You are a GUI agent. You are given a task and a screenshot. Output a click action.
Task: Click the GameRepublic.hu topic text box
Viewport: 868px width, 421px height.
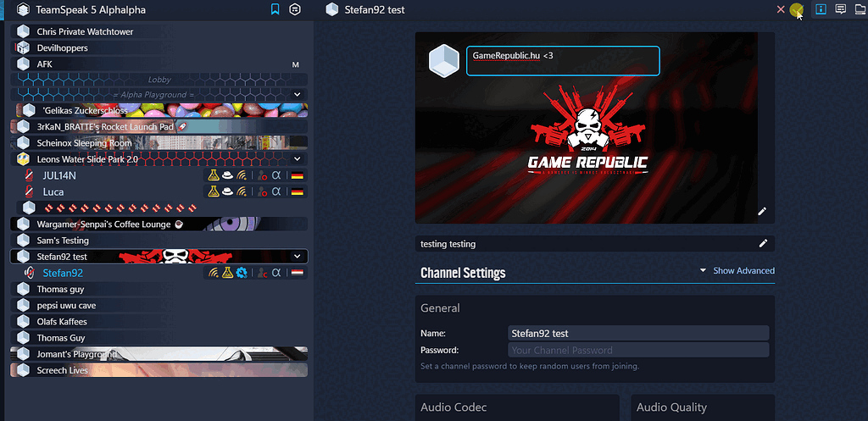[562, 60]
